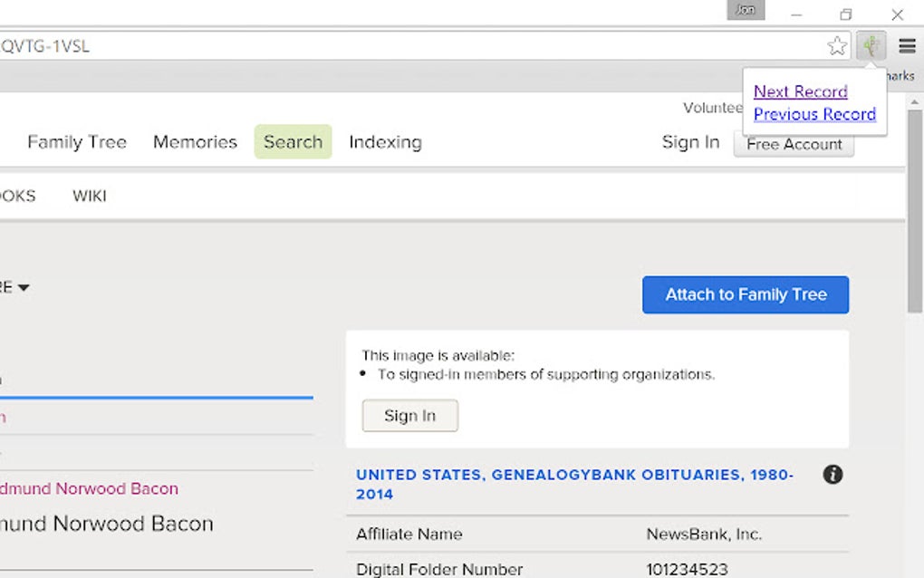
Task: Click the tree extension icon in toolbar
Action: (871, 45)
